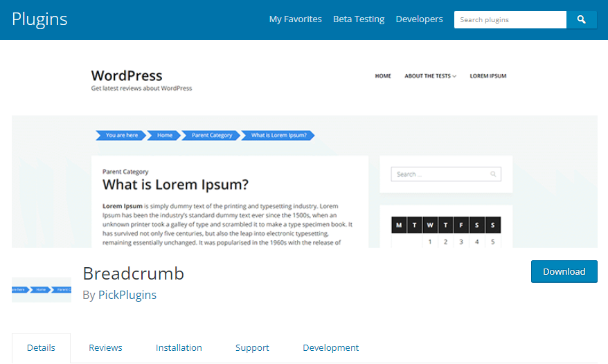Click the banner's Search widget field
This screenshot has width=608, height=364.
pos(446,174)
